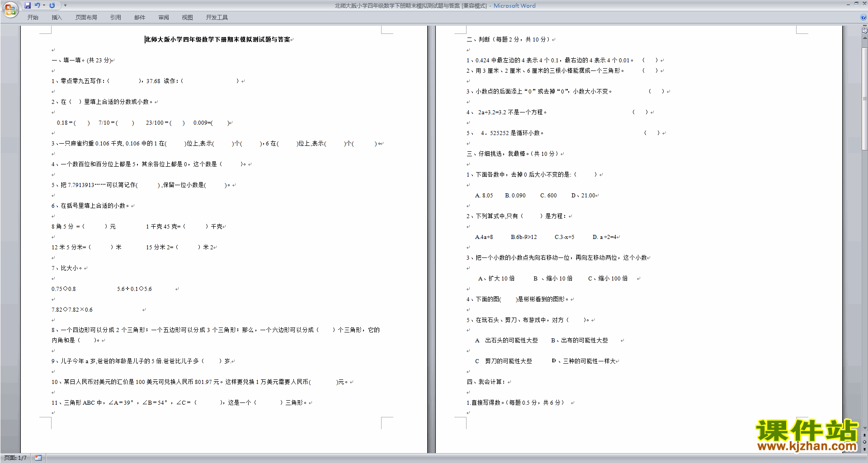
Task: Save the document with the floppy icon
Action: pos(28,5)
